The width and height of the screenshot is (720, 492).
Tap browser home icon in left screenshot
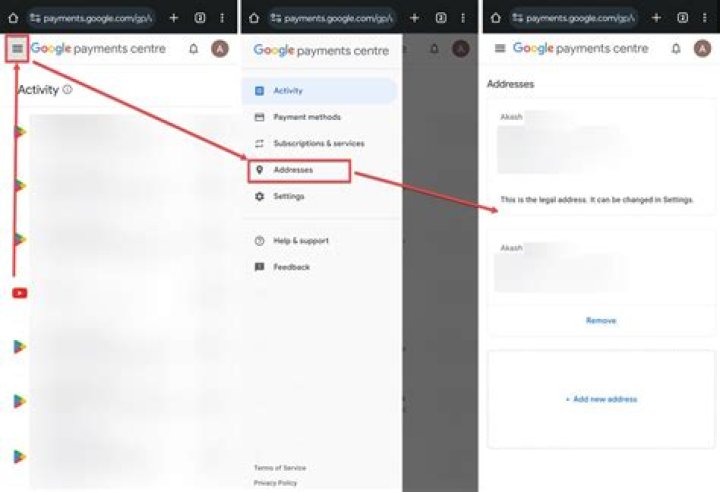(x=13, y=18)
